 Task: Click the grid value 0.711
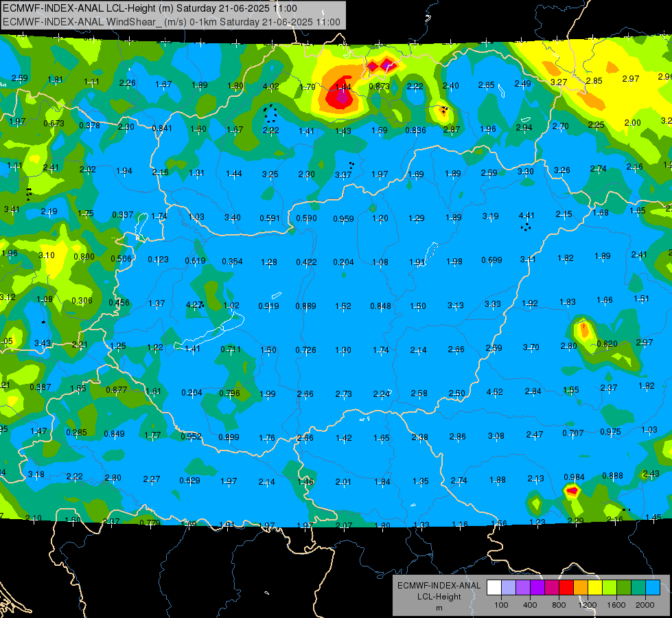click(x=231, y=349)
